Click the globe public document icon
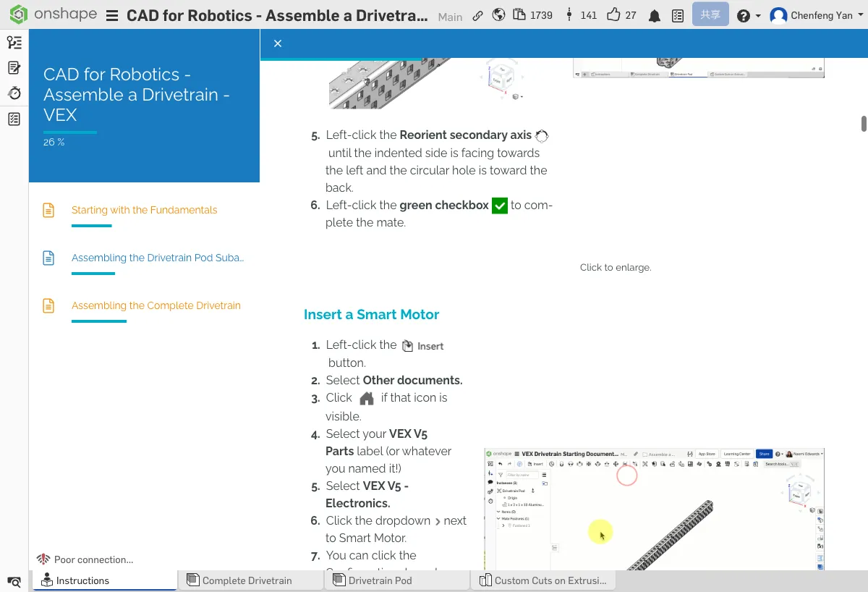 [498, 15]
